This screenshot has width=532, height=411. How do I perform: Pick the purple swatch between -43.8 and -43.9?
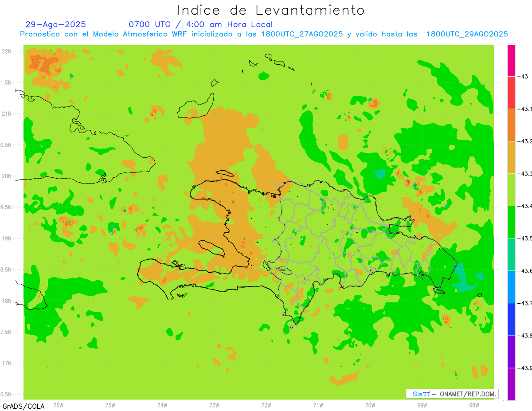coord(511,352)
